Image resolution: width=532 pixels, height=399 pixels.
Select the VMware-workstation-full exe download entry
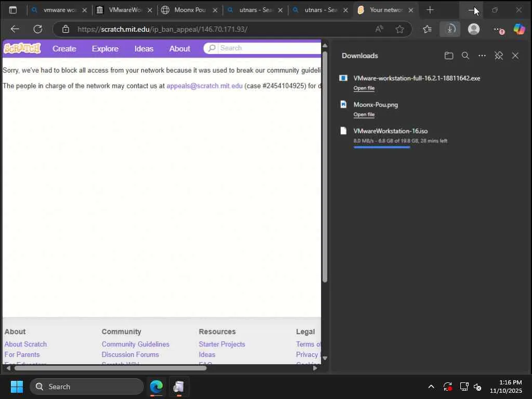tap(417, 78)
